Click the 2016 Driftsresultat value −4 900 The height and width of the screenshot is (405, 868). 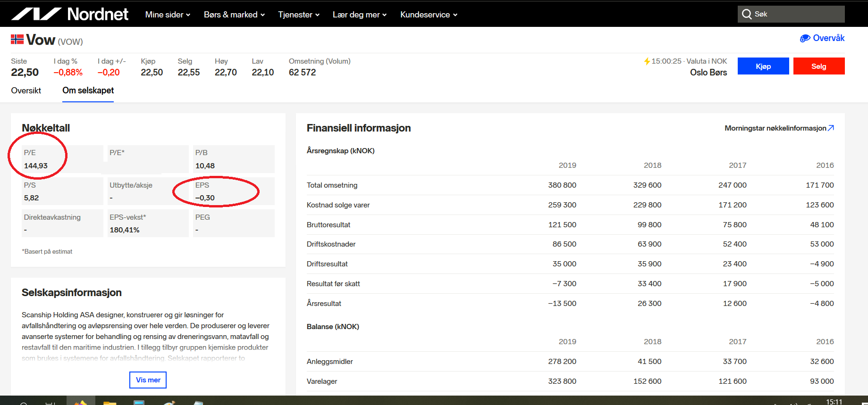pyautogui.click(x=822, y=264)
